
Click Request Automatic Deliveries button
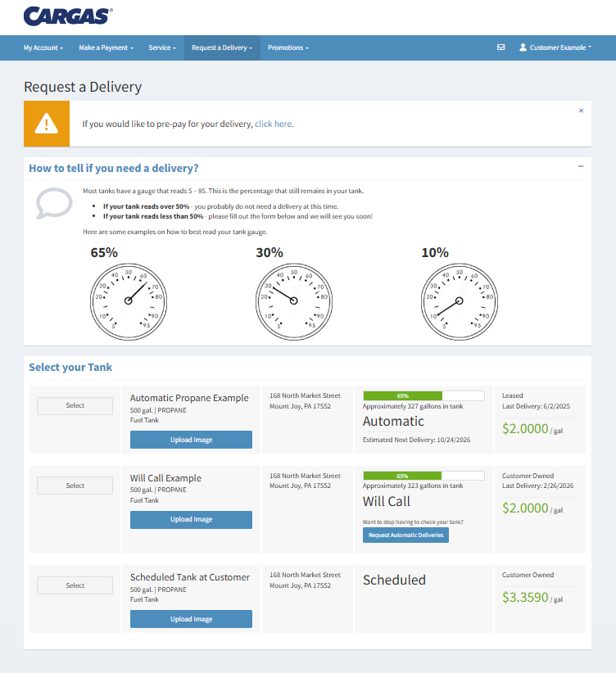coord(406,535)
